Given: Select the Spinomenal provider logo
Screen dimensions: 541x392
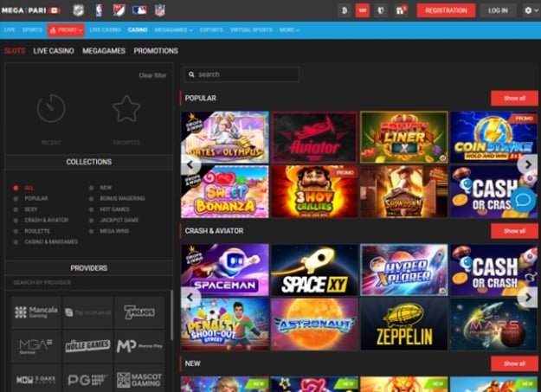Looking at the screenshot, I should click(x=87, y=312).
